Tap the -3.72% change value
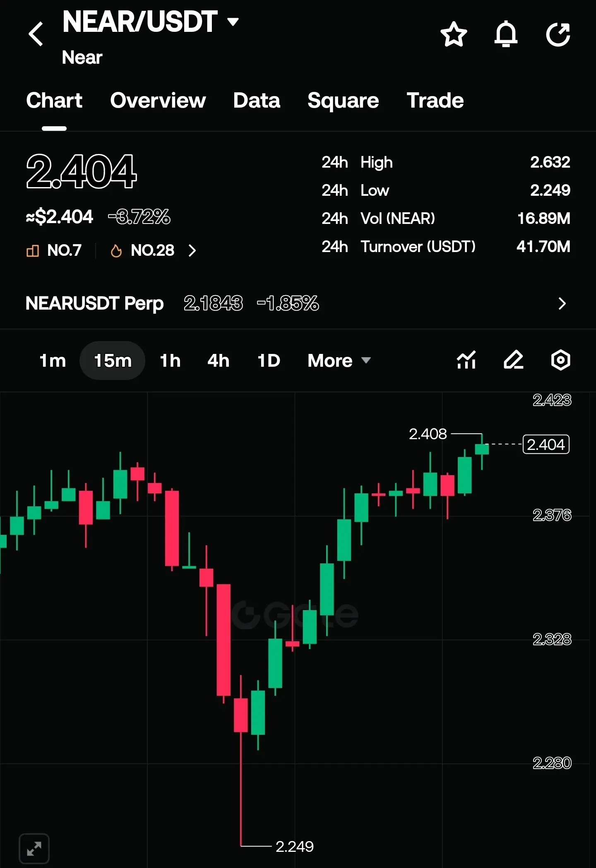The width and height of the screenshot is (596, 868). pos(139,217)
